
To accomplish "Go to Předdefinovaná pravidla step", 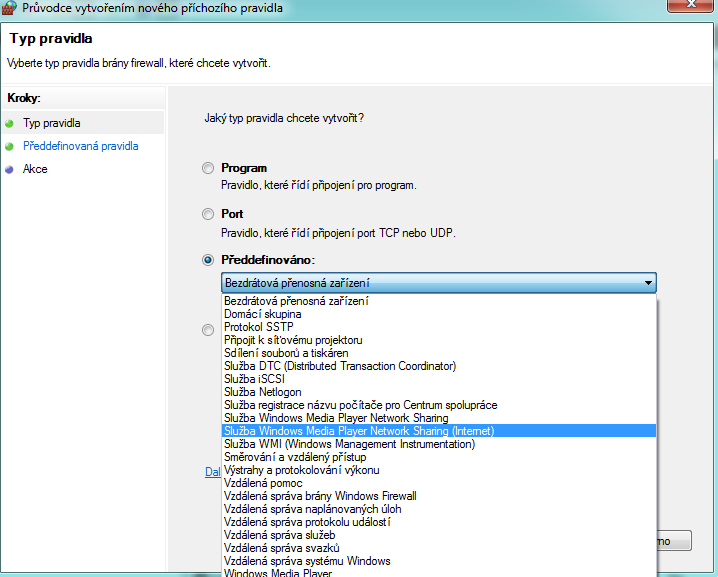I will (81, 146).
